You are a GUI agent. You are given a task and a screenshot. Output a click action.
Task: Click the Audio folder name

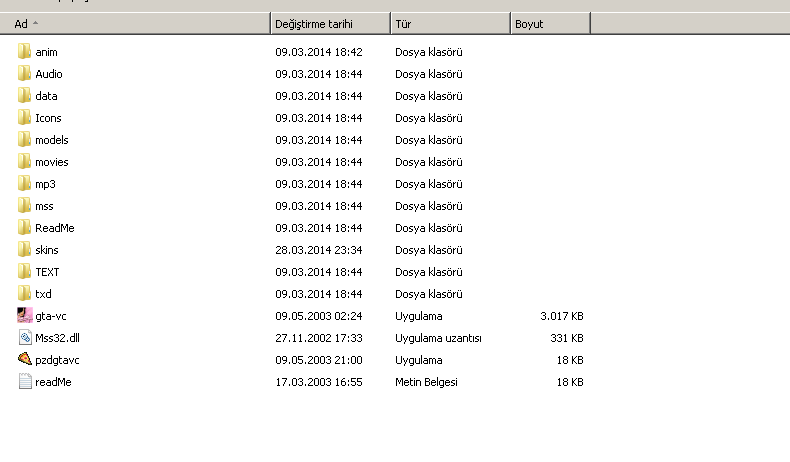click(49, 74)
